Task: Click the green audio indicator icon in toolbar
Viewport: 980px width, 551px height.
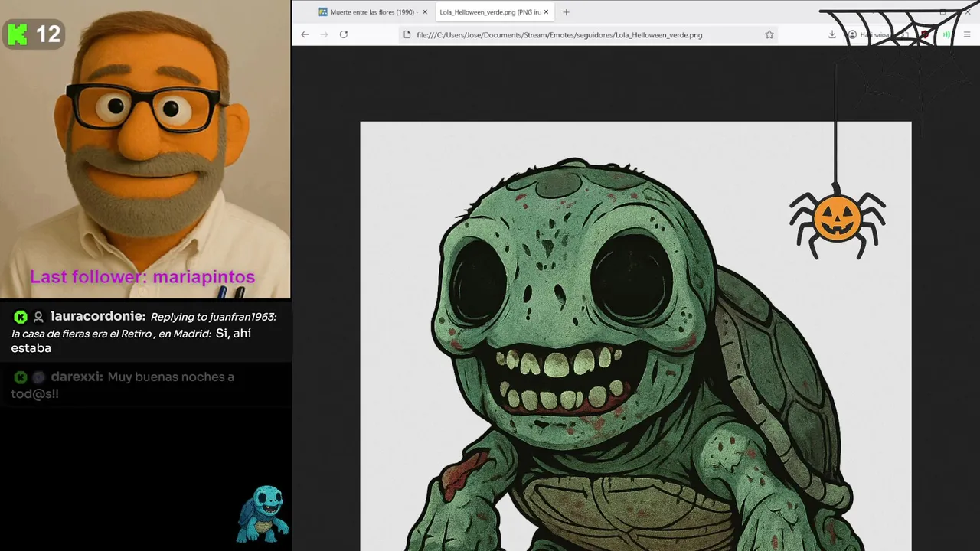Action: tap(946, 34)
